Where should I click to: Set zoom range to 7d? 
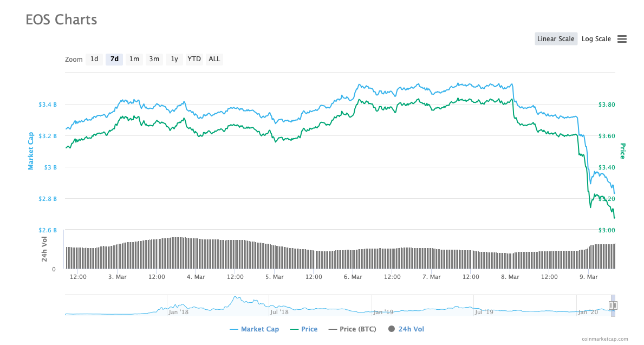(114, 59)
